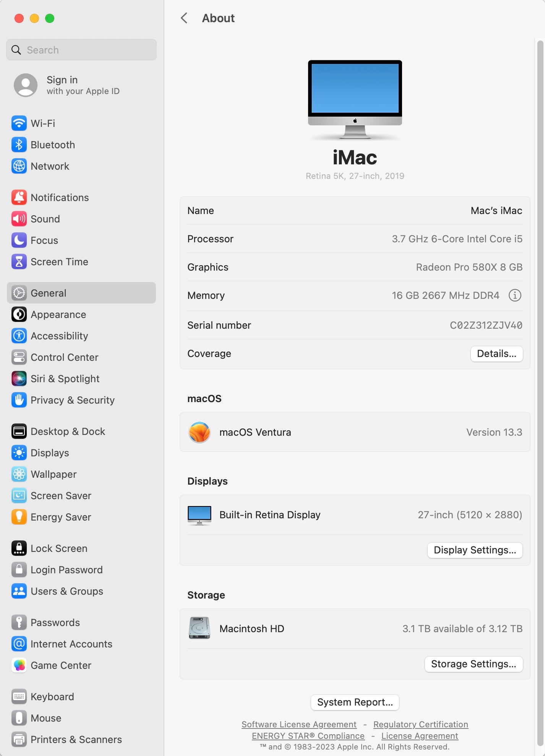Open coverage Details button
This screenshot has height=756, width=545.
click(x=496, y=354)
